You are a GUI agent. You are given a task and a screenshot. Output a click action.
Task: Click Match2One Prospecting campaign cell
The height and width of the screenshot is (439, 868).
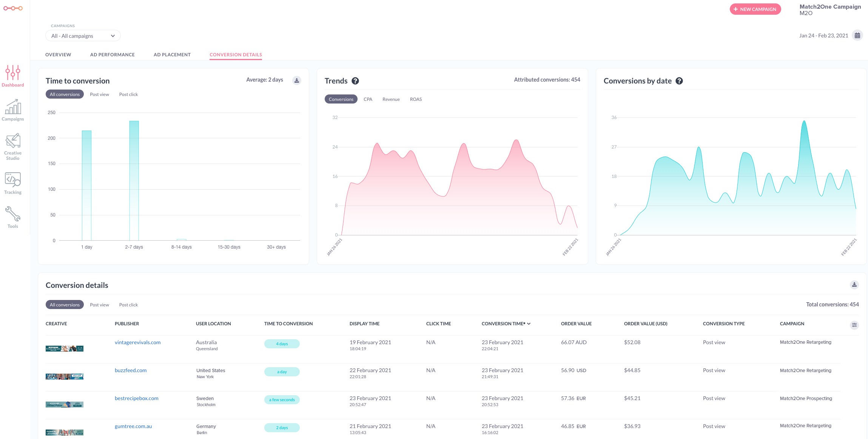tap(806, 398)
